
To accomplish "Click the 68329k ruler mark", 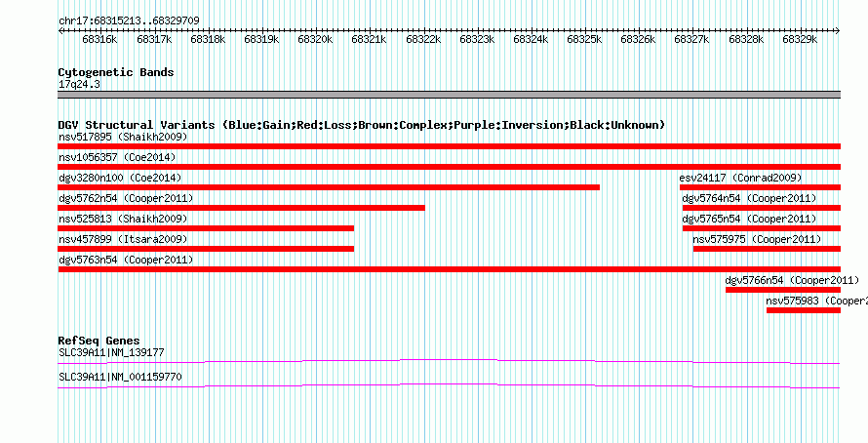I will click(x=800, y=40).
